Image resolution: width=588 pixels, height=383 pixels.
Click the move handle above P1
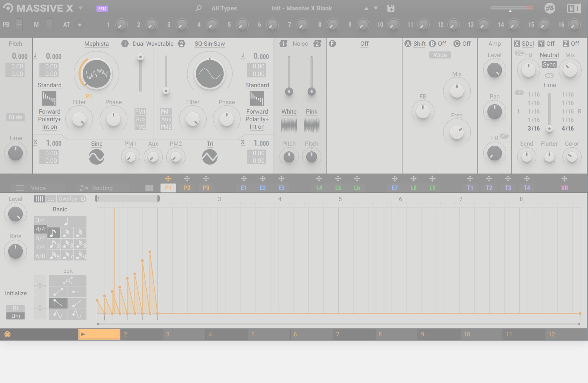tap(168, 179)
